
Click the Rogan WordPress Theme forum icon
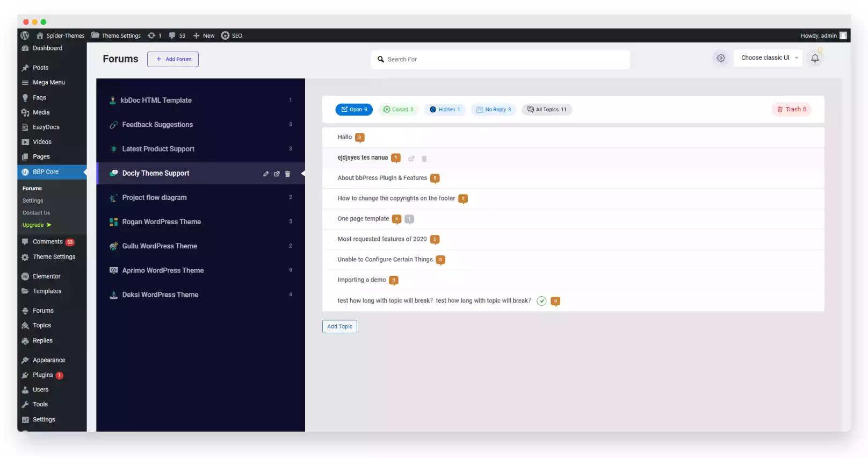pos(113,221)
